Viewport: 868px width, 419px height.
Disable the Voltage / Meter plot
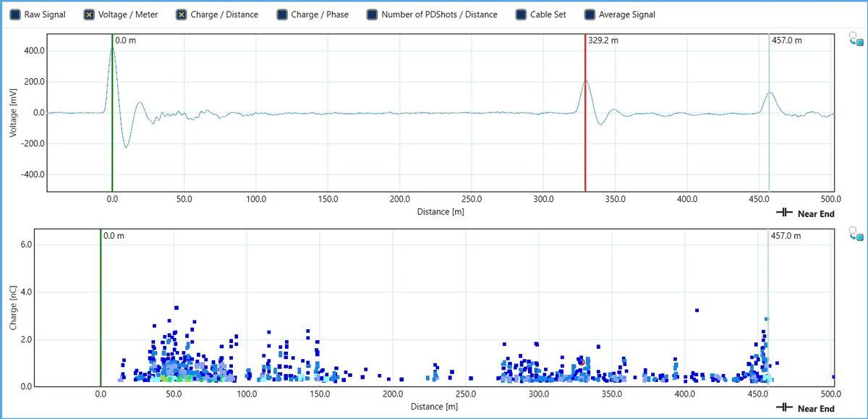coord(90,14)
